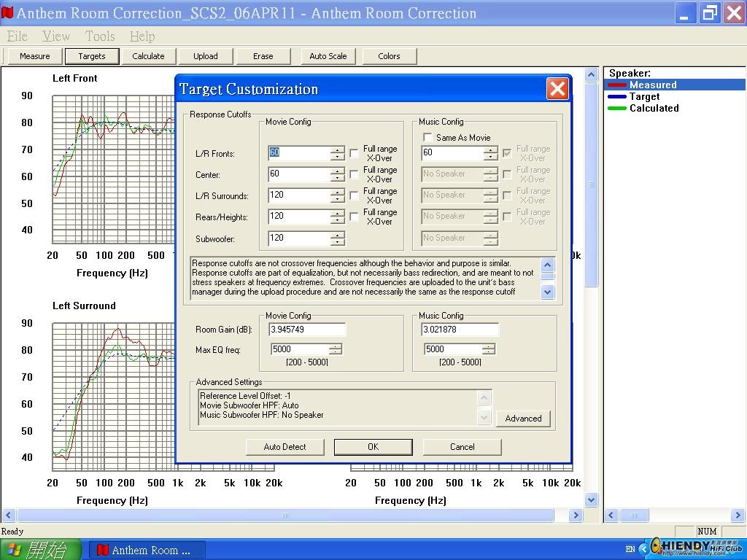This screenshot has height=560, width=747.
Task: Click the Music Config L/R Fronts cutoff field
Action: coord(452,153)
